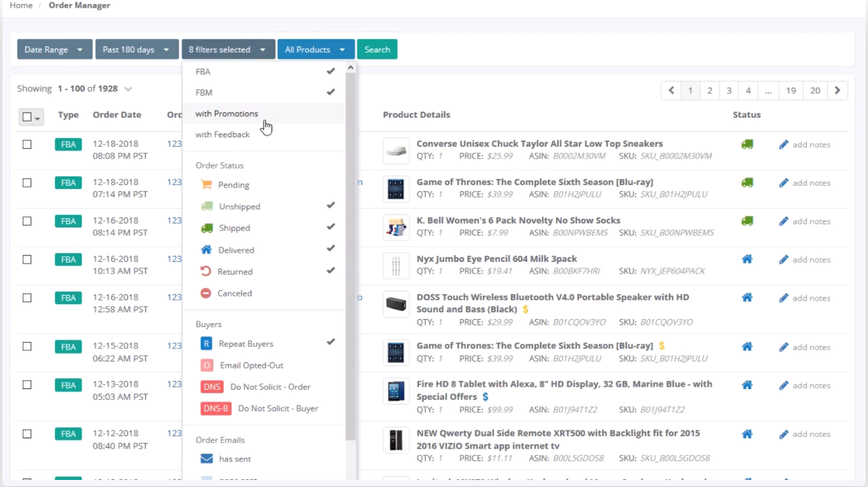Click the Repeat Buyers R badge icon
Screen dimensions: 868x487
206,343
